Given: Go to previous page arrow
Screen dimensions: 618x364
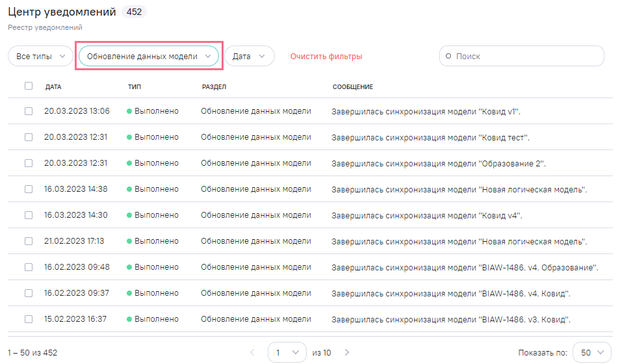Looking at the screenshot, I should pyautogui.click(x=253, y=352).
